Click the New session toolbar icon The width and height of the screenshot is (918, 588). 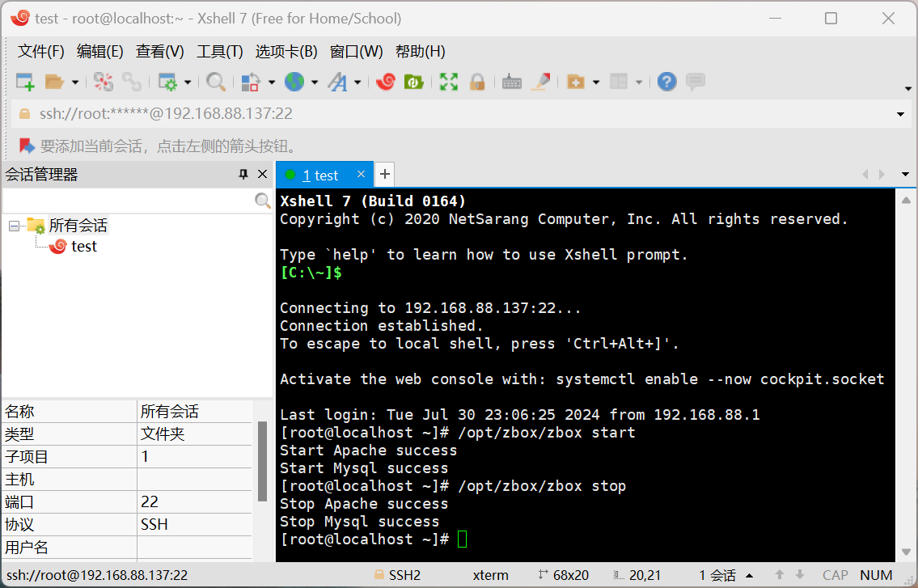[25, 82]
